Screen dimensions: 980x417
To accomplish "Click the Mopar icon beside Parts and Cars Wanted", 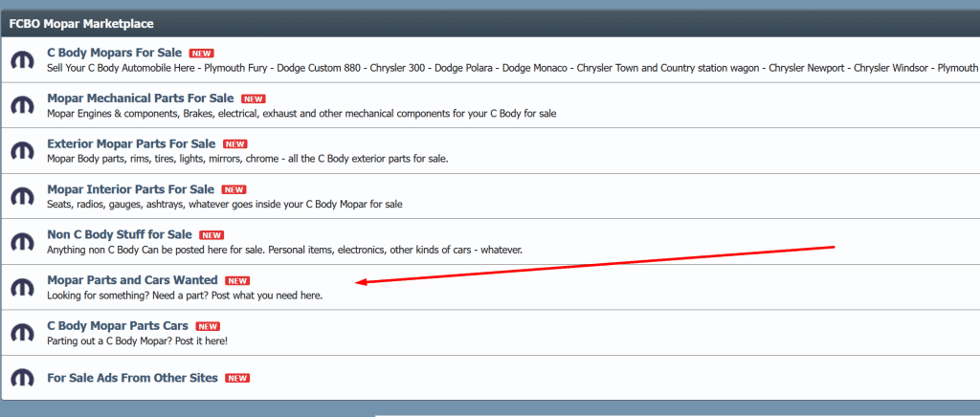I will click(22, 288).
